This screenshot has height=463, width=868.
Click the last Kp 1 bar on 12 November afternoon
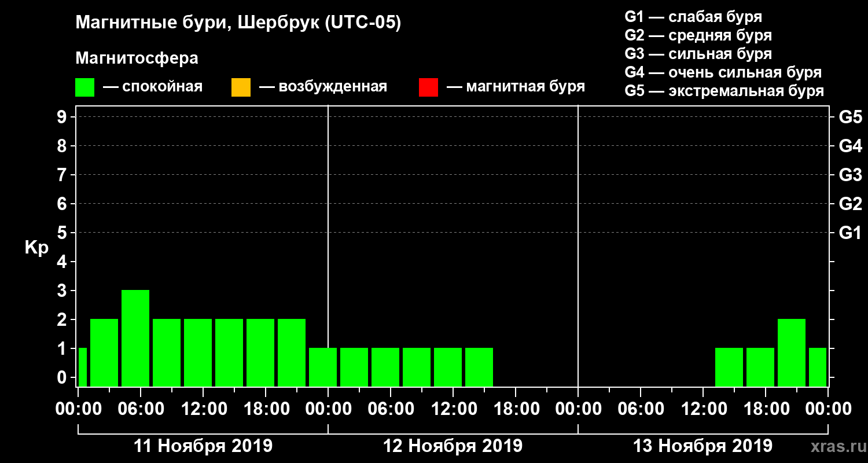479,367
